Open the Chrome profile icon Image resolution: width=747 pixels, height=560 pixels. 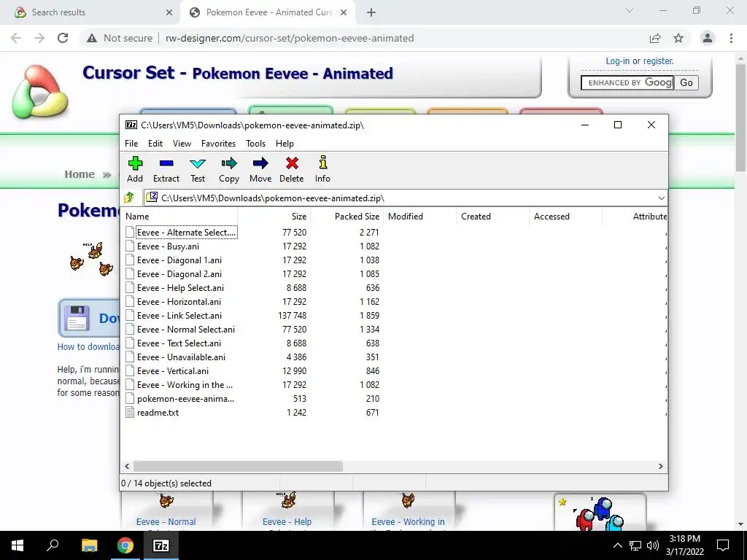(x=708, y=38)
